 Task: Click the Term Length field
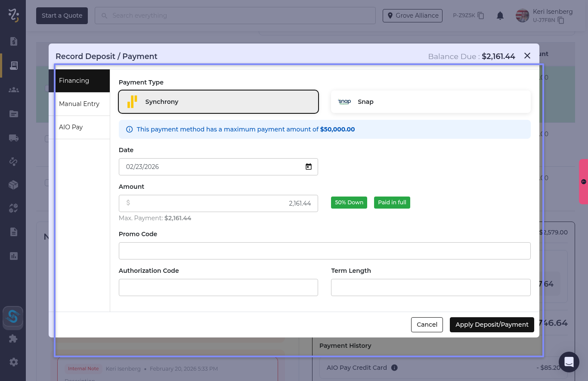tap(430, 287)
